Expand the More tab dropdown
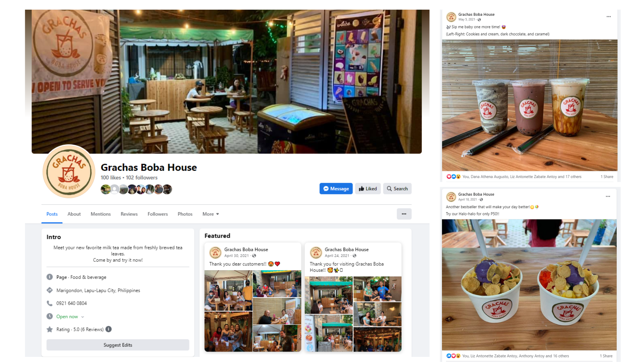Viewport: 644px width, 362px height. (x=211, y=214)
